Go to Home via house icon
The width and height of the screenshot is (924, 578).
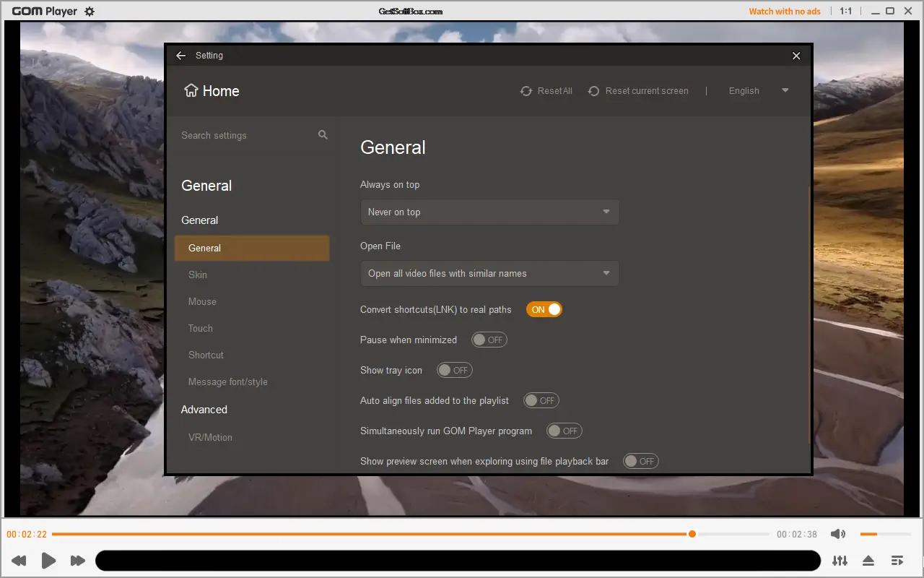coord(191,90)
